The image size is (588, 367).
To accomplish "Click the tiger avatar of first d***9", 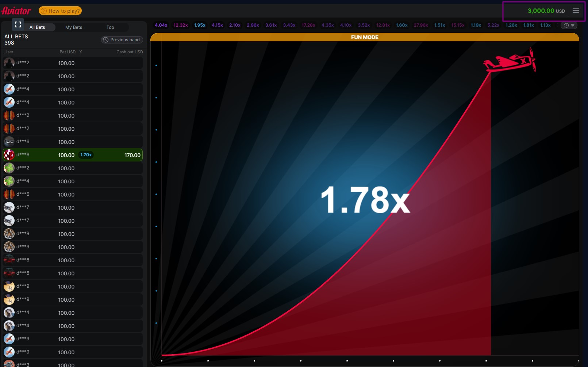I will [9, 234].
